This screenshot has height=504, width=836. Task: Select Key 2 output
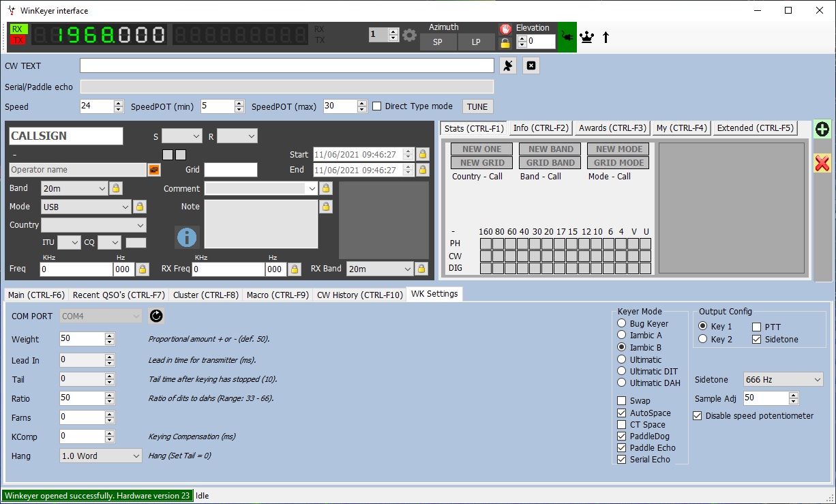(703, 339)
